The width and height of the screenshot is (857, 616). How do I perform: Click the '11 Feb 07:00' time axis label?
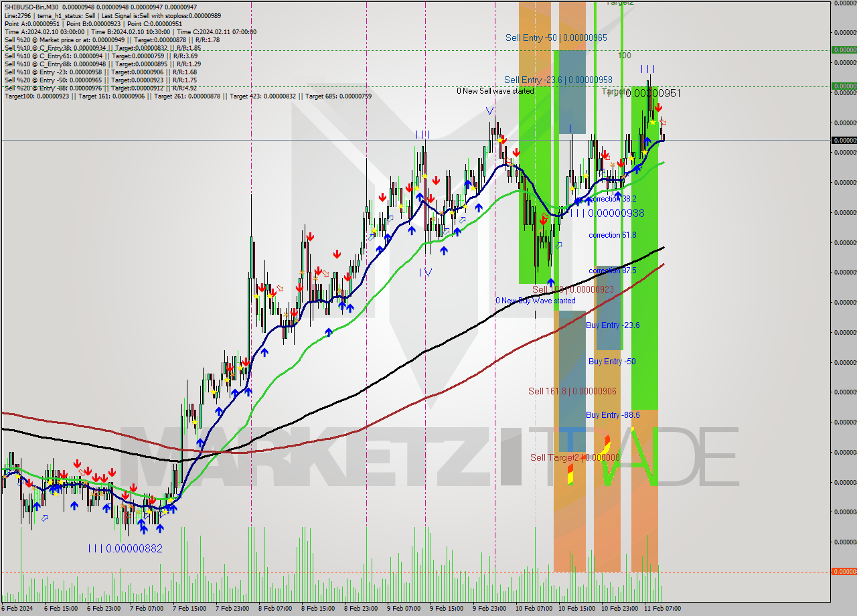tap(663, 609)
